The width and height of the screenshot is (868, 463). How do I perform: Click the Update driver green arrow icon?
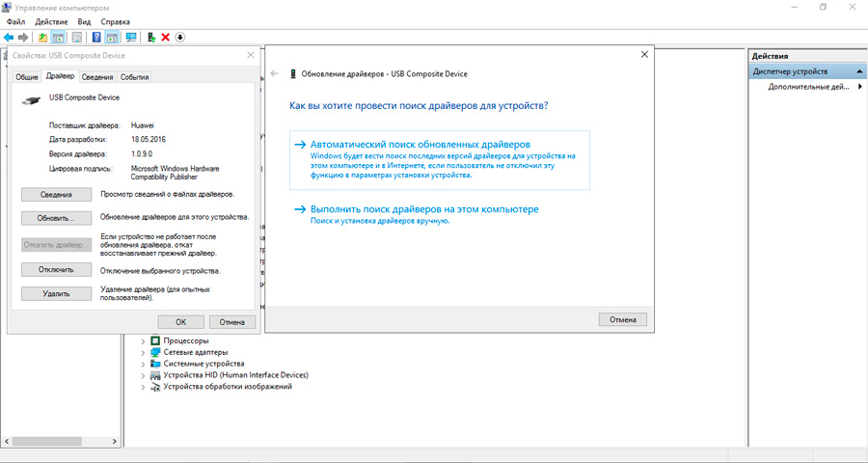151,37
